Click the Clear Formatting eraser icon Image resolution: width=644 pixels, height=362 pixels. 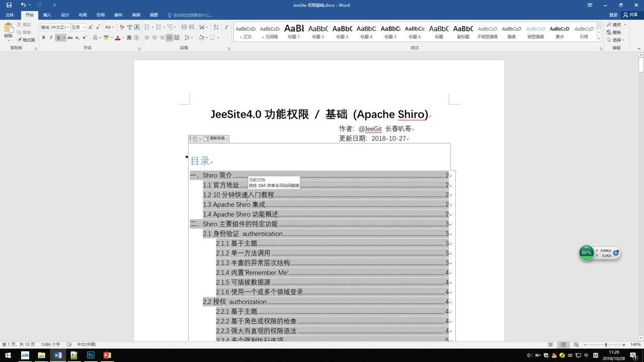coord(122,27)
